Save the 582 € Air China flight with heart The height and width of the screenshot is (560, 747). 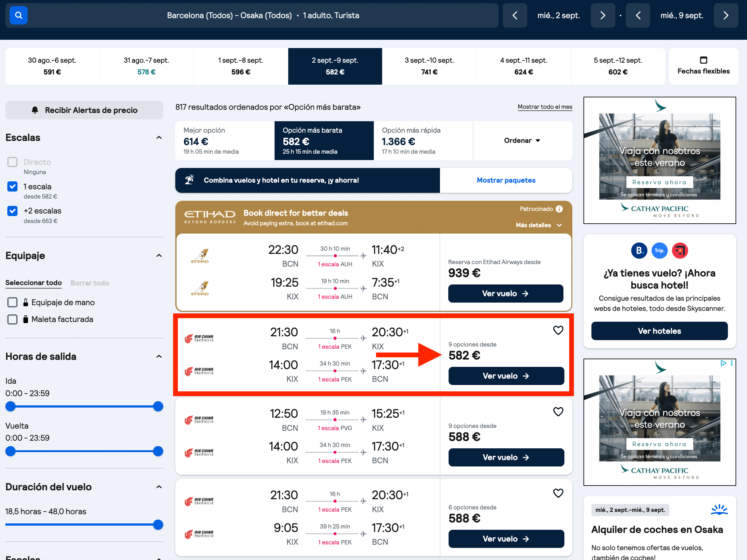[558, 330]
